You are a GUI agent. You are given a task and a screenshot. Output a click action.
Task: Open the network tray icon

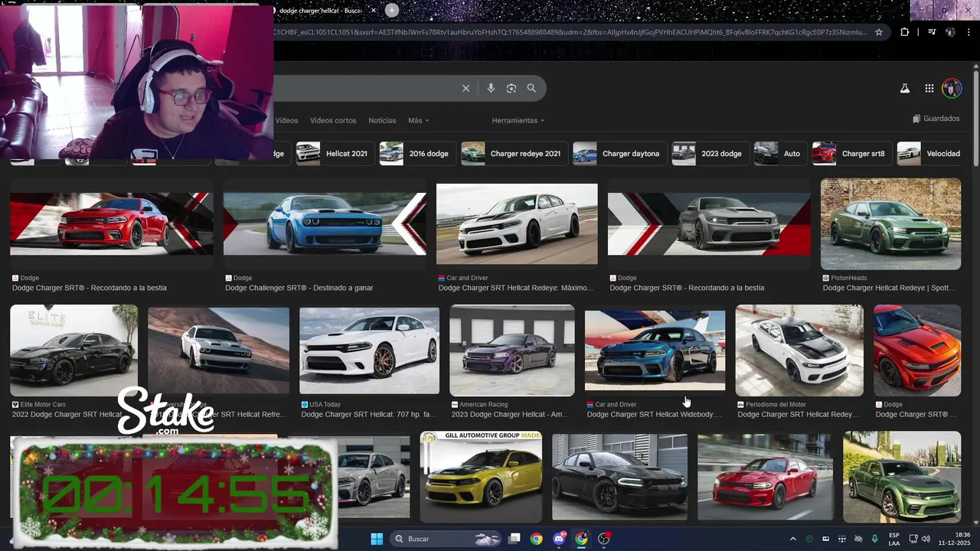point(913,539)
